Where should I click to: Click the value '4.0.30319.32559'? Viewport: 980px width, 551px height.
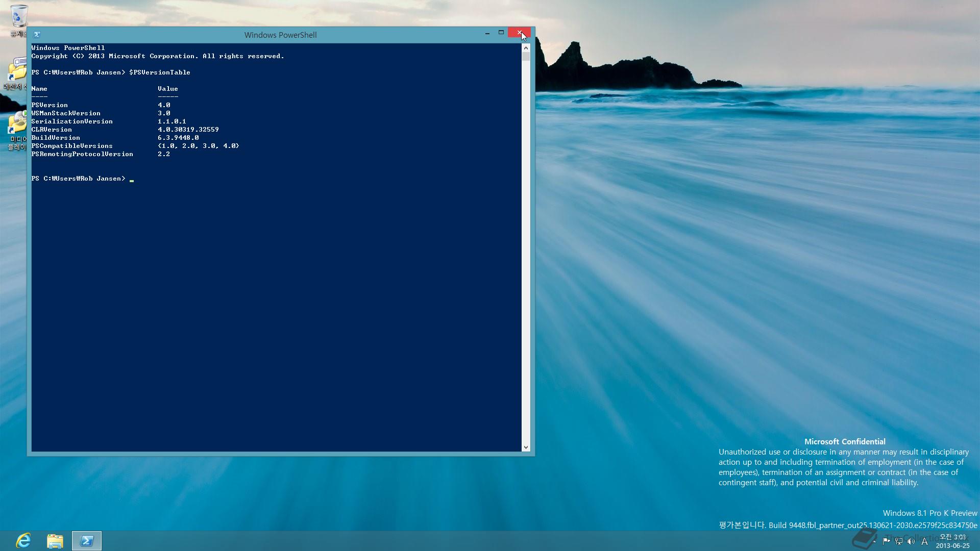(x=188, y=130)
